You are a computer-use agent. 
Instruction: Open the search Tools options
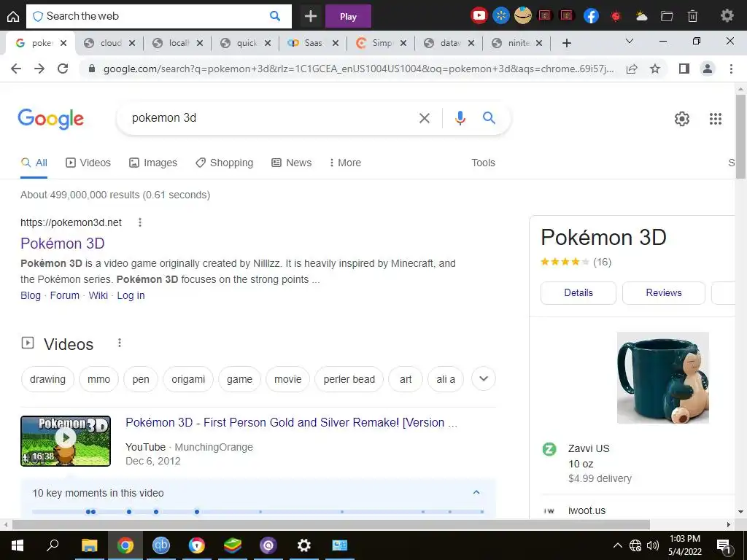(483, 163)
